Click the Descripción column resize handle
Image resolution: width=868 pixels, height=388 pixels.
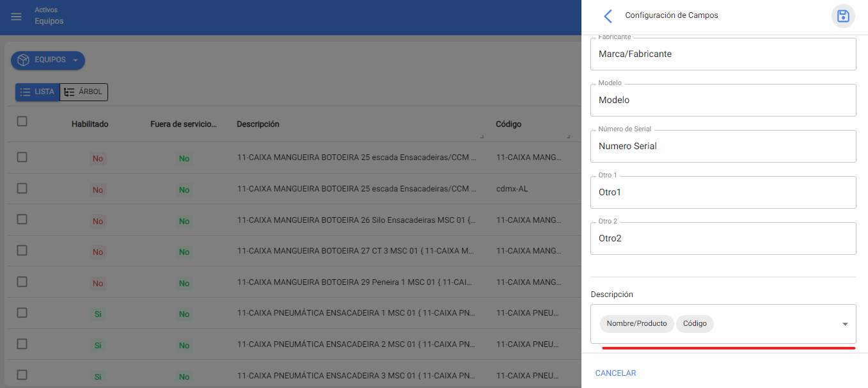(481, 136)
